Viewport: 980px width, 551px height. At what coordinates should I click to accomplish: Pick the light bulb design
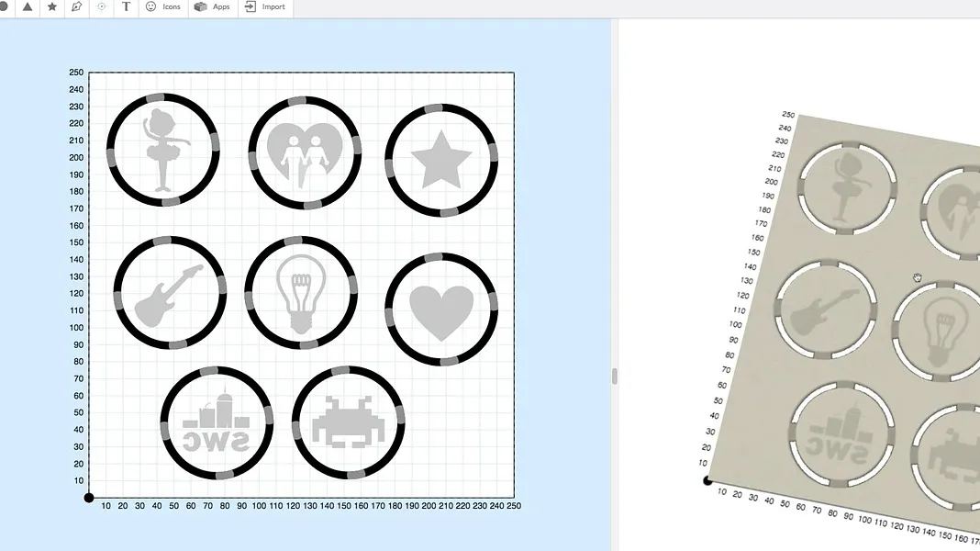tap(301, 291)
